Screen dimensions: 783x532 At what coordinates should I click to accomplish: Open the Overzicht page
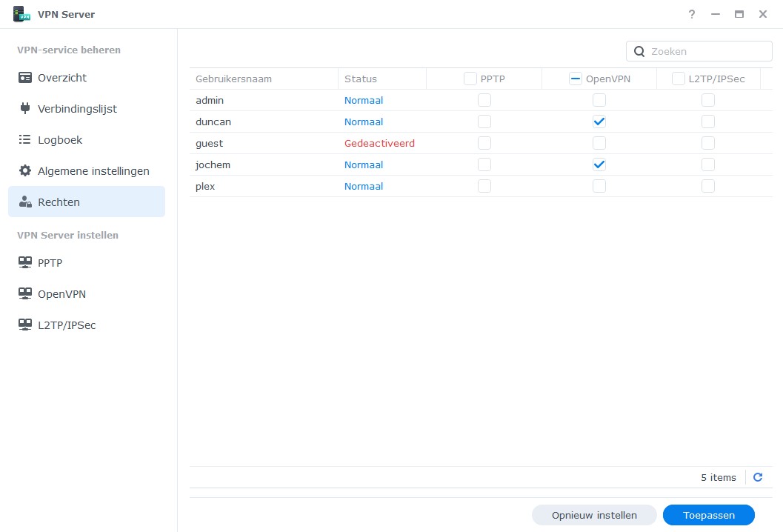pos(87,77)
